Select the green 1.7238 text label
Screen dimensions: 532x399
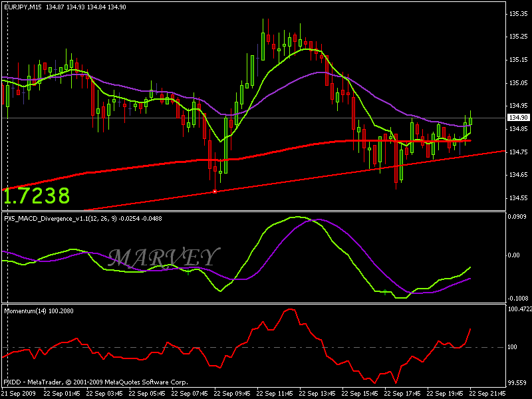click(x=37, y=196)
